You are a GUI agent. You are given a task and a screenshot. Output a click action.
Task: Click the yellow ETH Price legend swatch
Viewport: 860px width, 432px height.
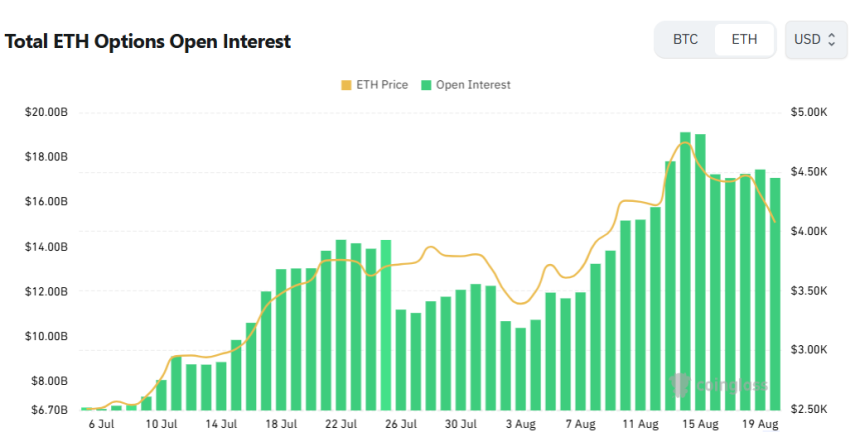[x=347, y=85]
